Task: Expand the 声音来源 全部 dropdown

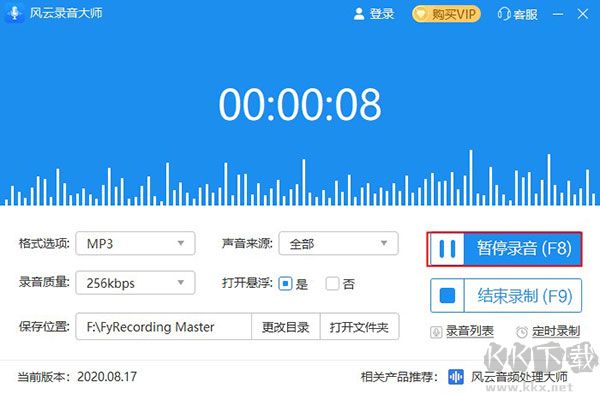Action: point(339,243)
